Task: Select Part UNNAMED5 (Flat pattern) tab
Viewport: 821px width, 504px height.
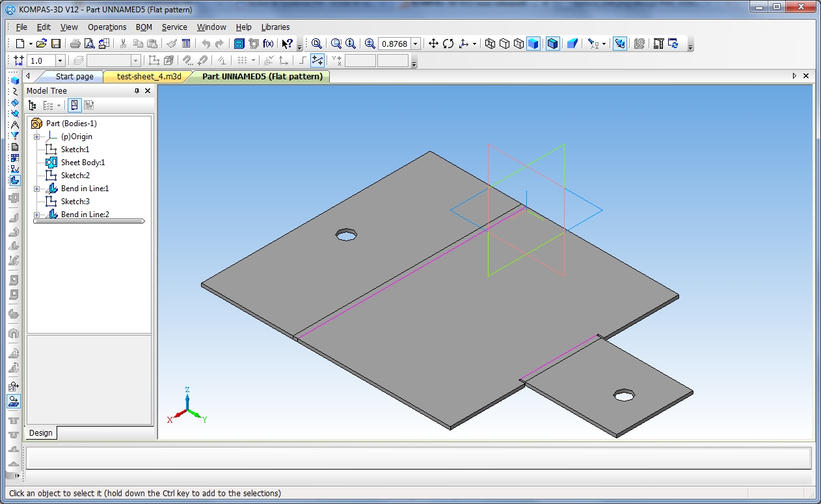Action: point(262,77)
